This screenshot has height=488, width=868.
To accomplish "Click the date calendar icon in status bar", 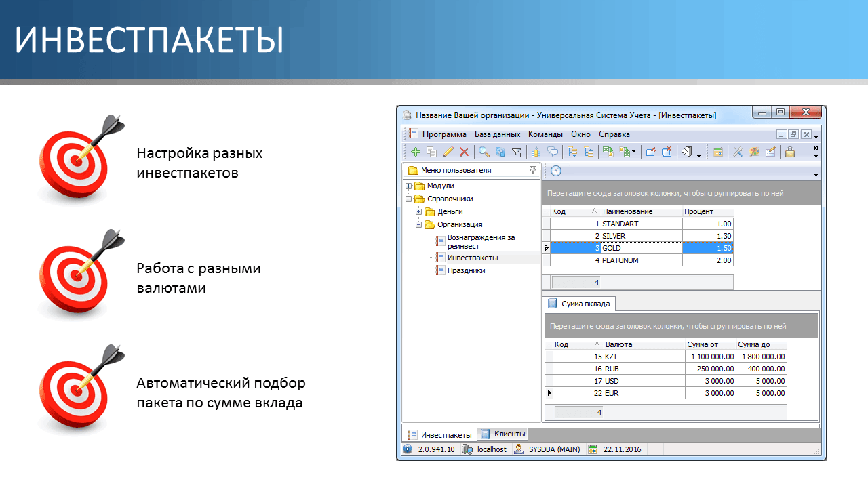I will [x=593, y=449].
